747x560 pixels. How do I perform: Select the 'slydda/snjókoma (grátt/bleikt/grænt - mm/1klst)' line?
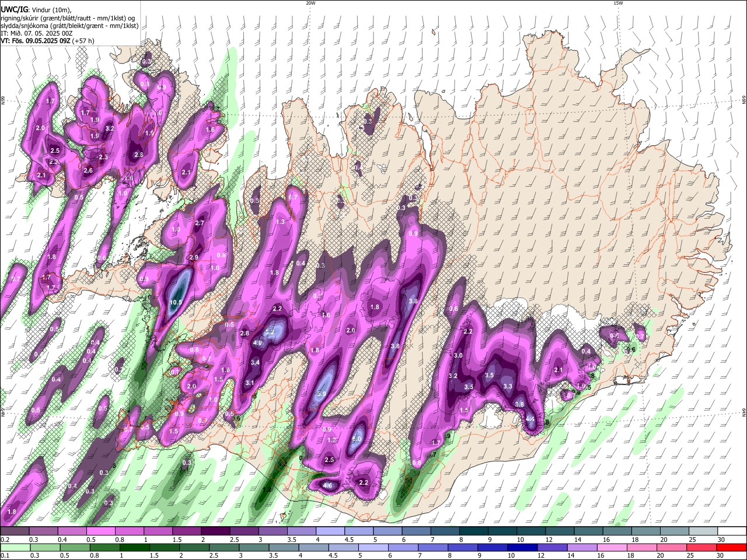coord(69,26)
